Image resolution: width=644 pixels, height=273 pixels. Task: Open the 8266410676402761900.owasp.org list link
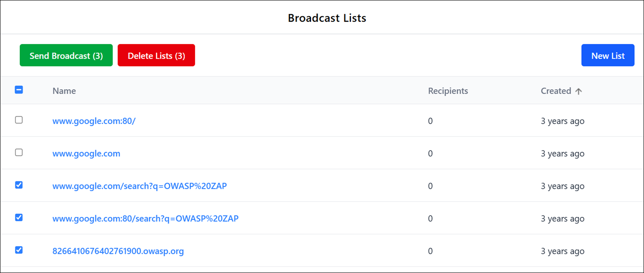coord(118,251)
